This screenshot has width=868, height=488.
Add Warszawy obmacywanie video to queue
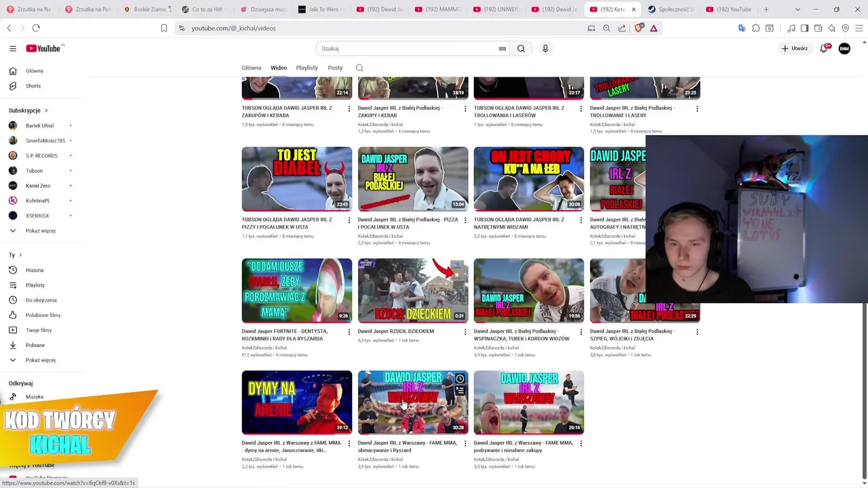pyautogui.click(x=460, y=390)
